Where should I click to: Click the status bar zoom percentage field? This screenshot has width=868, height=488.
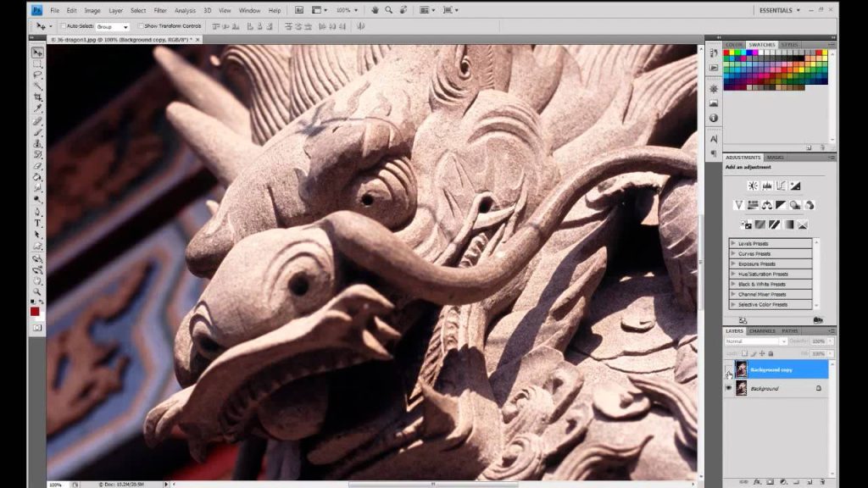pos(56,485)
